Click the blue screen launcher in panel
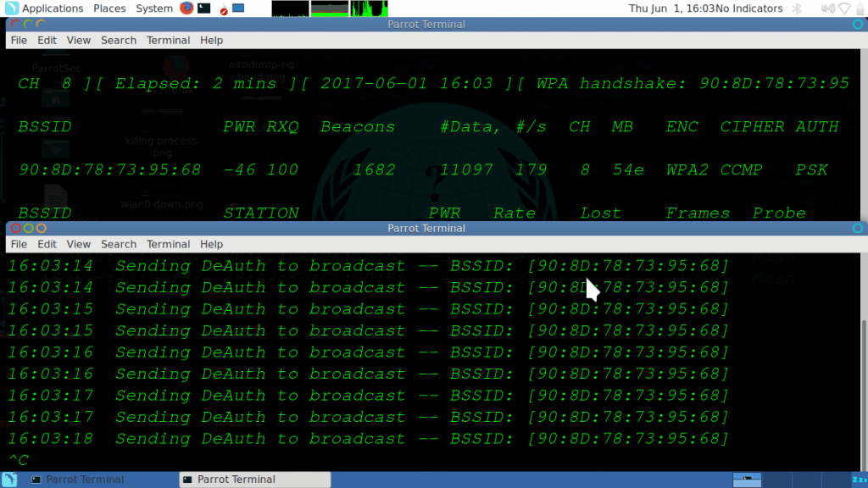Screen dimensions: 868x488 238,8
